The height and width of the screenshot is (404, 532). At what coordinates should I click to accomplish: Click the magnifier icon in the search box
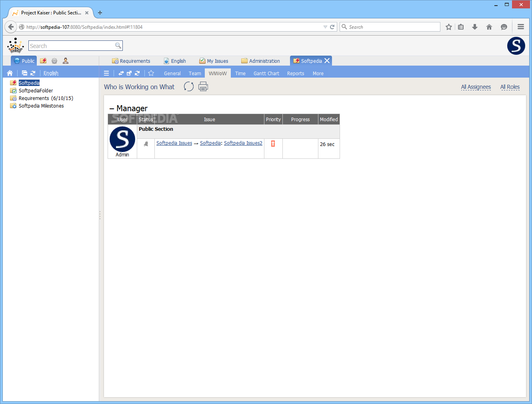coord(118,46)
